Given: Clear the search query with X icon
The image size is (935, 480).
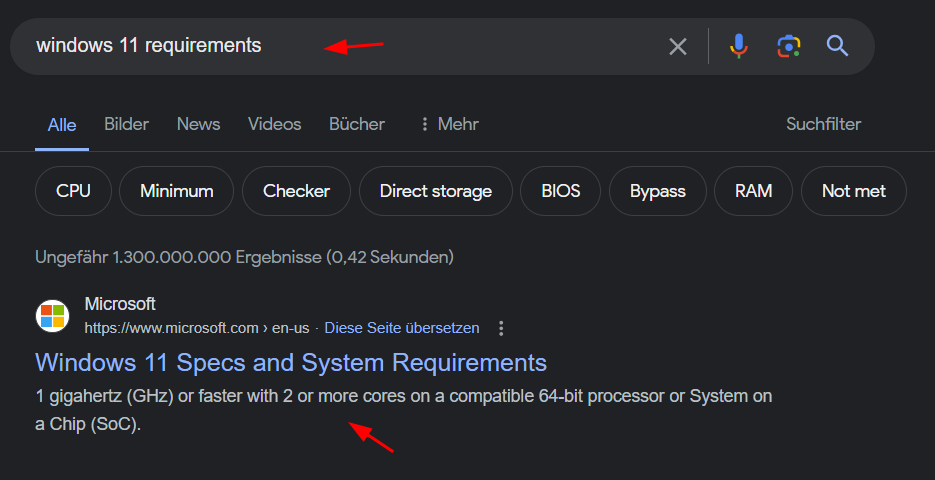Looking at the screenshot, I should coord(677,47).
